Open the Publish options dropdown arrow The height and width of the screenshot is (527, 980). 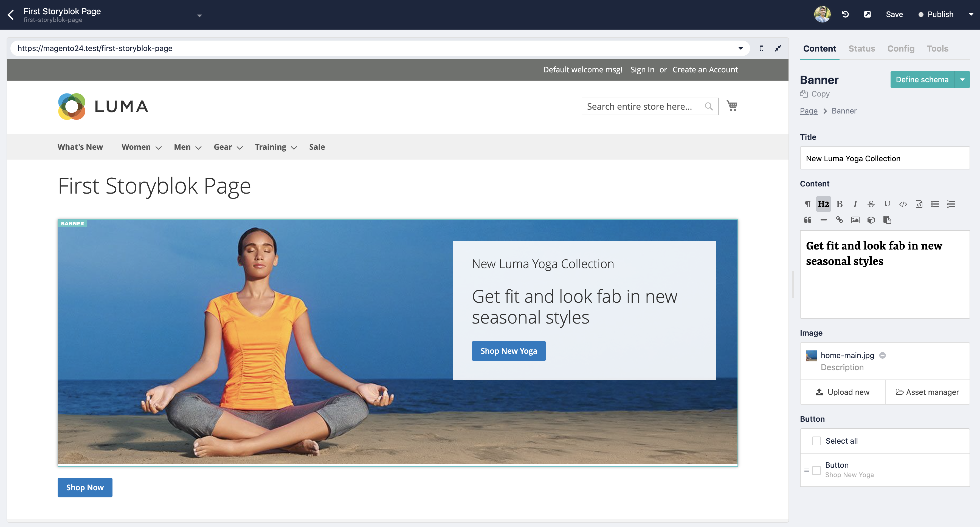971,15
